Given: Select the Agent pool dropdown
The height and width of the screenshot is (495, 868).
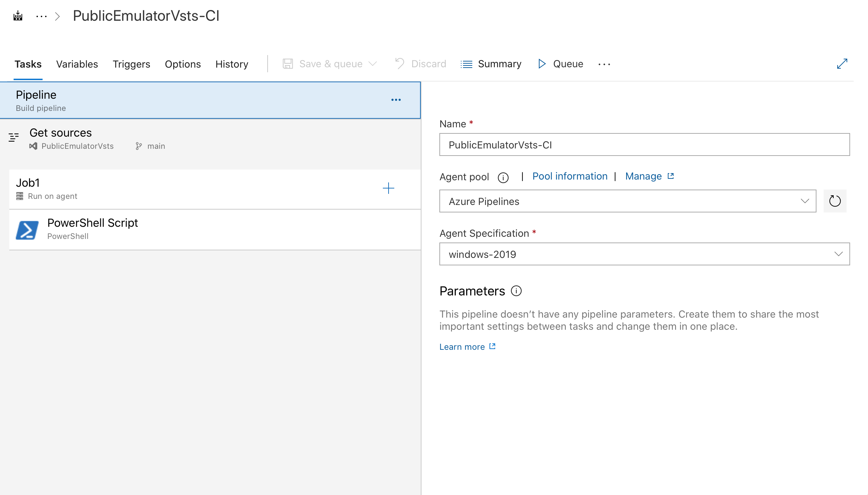Looking at the screenshot, I should 628,201.
